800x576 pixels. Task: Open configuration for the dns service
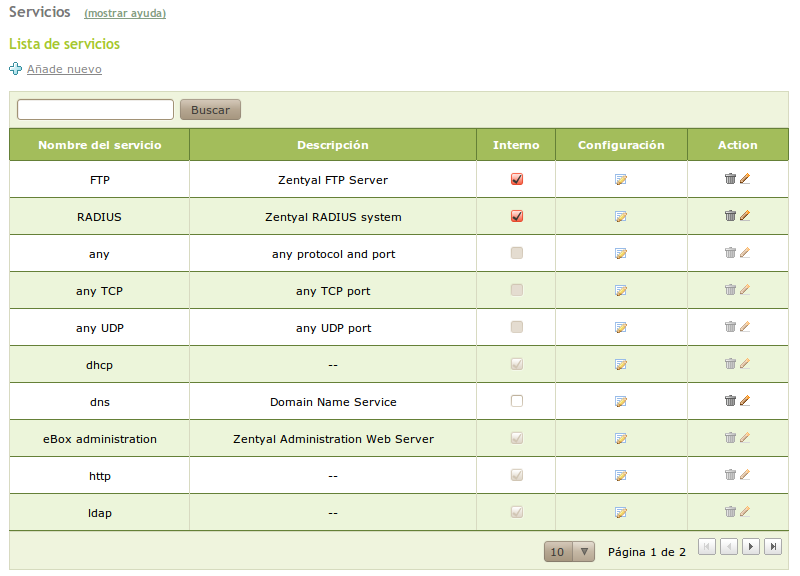tap(621, 402)
